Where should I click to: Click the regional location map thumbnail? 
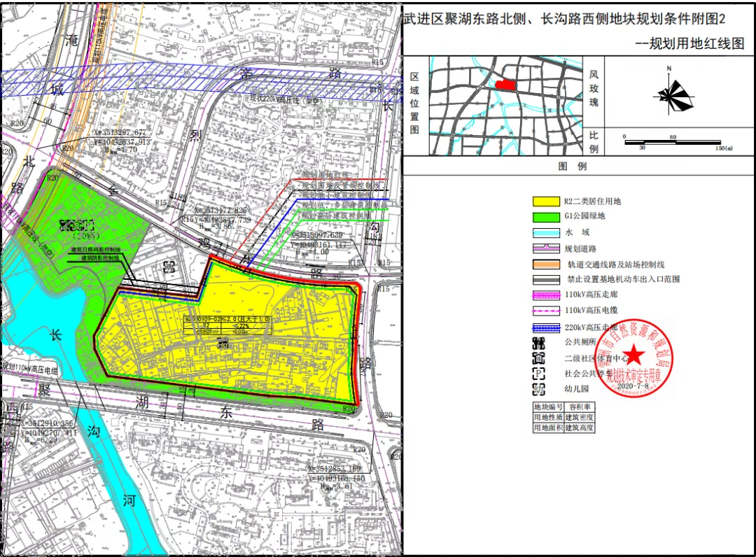(506, 106)
